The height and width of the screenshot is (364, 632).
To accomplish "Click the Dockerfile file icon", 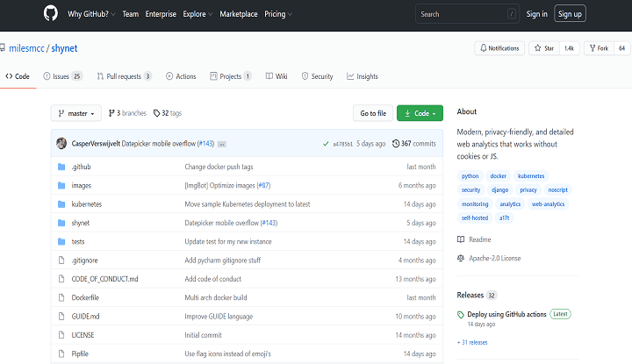I will [61, 297].
